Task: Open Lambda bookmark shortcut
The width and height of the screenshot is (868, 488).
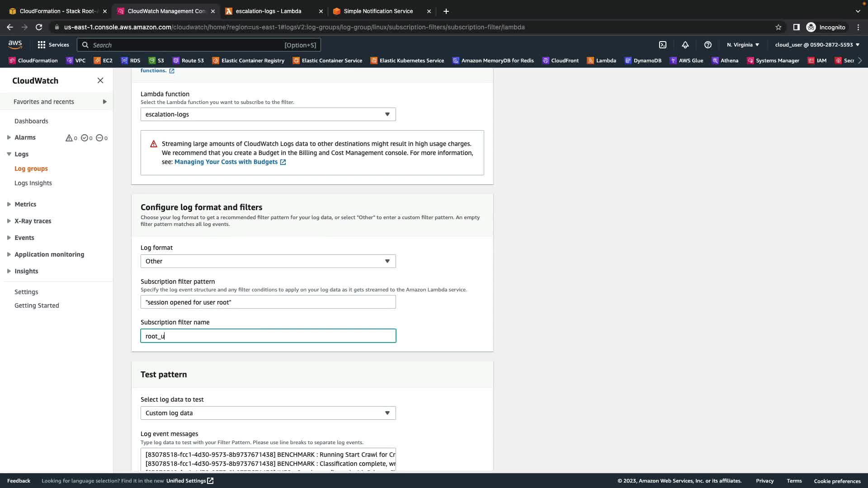Action: [x=601, y=61]
